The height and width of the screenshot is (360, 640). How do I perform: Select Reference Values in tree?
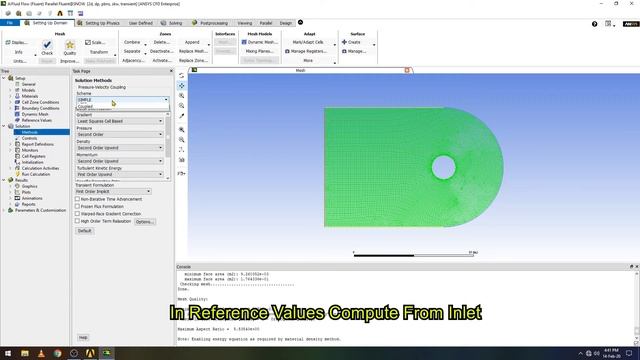36,120
